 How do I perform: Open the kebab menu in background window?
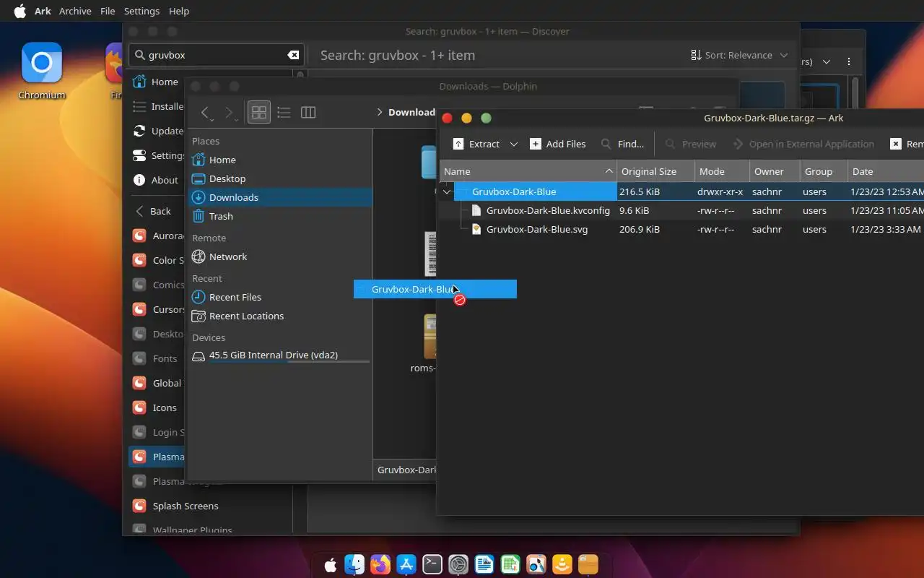849,61
